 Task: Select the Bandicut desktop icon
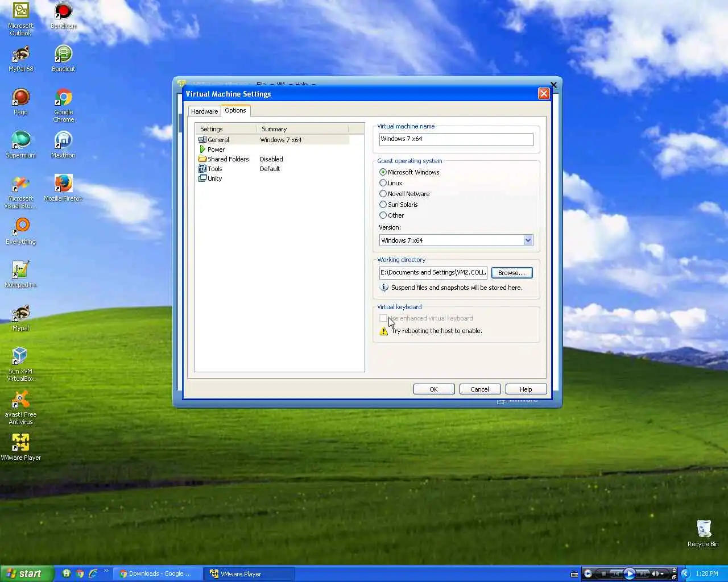63,59
